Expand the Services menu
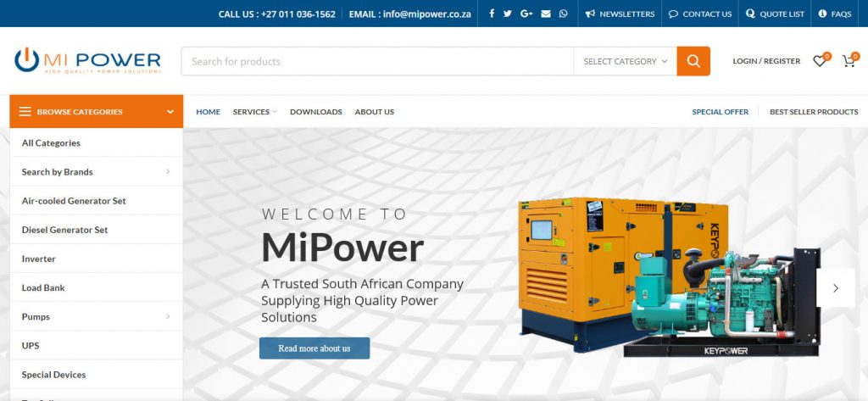The height and width of the screenshot is (401, 868). pyautogui.click(x=254, y=112)
